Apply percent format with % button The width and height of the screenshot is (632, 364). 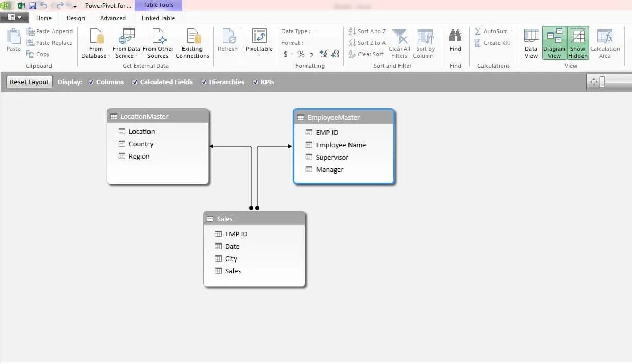pyautogui.click(x=301, y=54)
